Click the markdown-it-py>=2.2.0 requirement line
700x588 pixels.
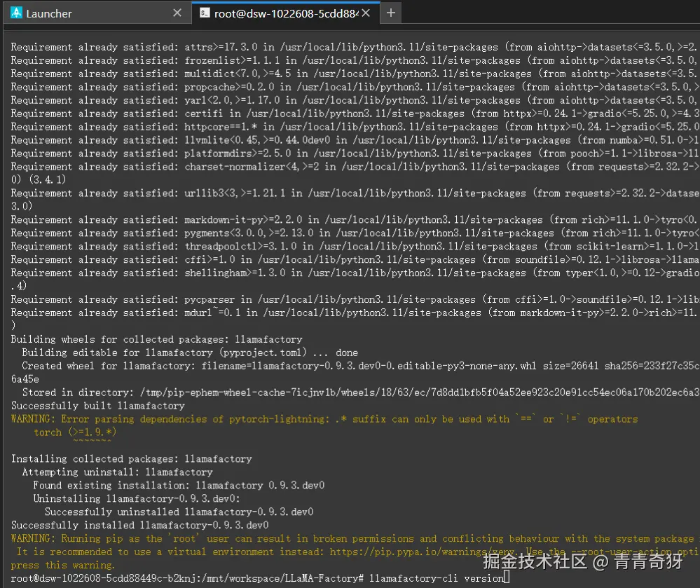[354, 219]
